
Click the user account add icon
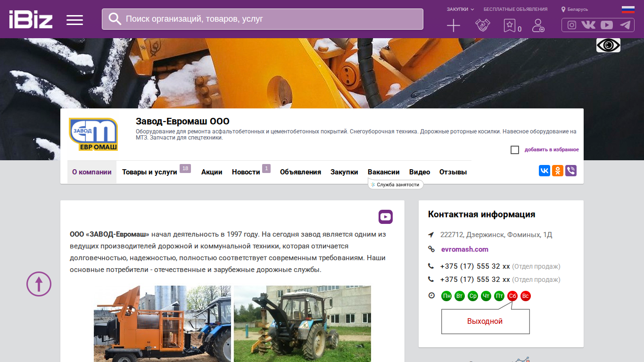tap(538, 25)
